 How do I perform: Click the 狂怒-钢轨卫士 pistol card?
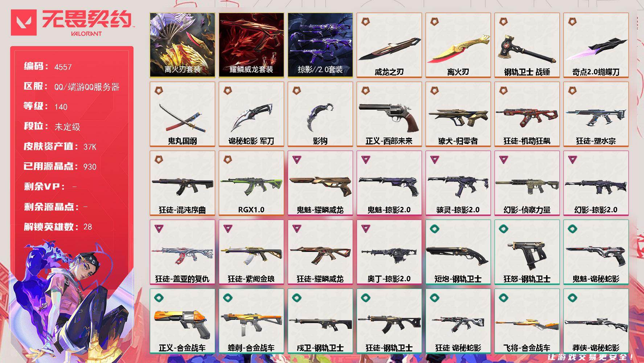point(527,252)
